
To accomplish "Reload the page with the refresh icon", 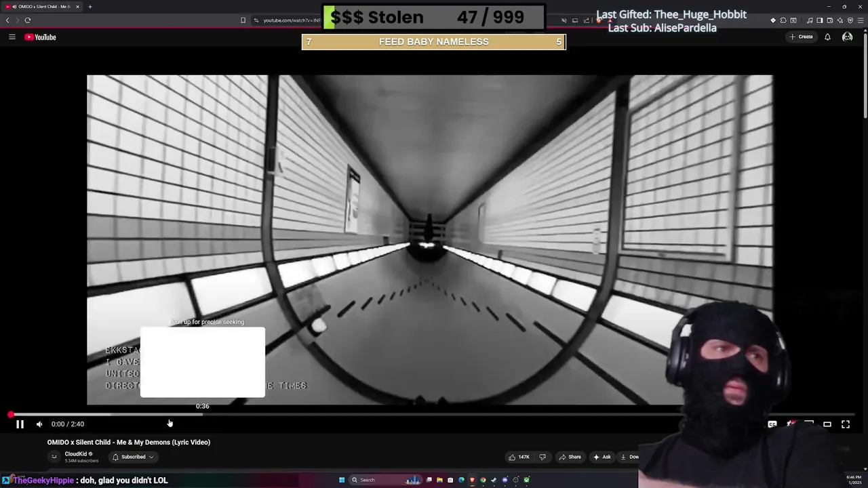I will [x=27, y=20].
